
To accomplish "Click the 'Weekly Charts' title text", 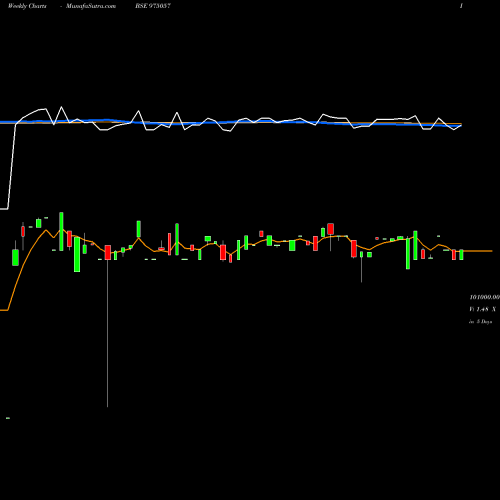I will [x=27, y=6].
